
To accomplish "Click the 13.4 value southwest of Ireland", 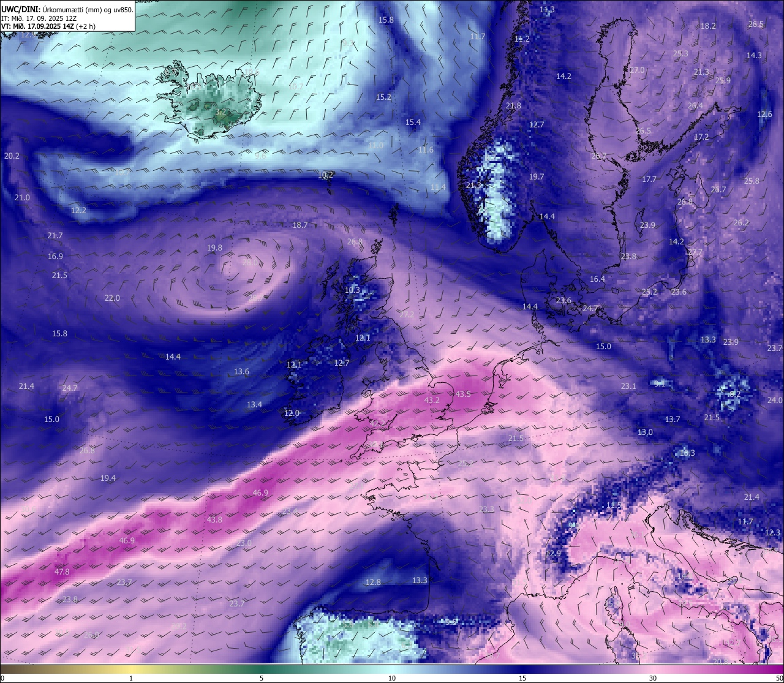I will tap(254, 404).
